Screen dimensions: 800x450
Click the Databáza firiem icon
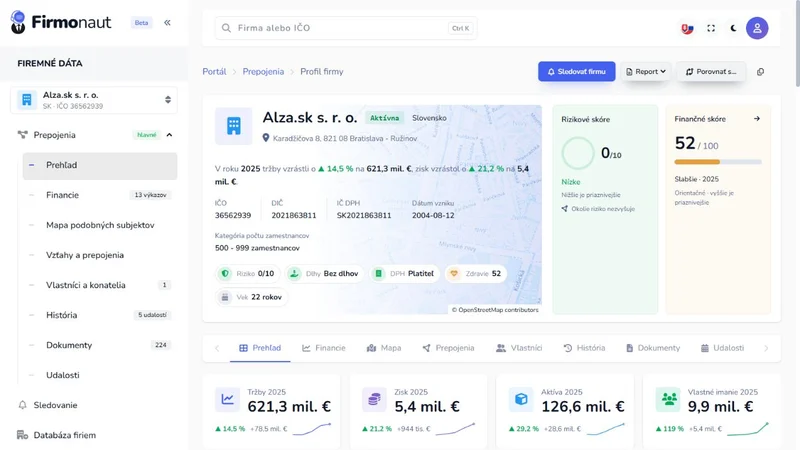(22, 435)
